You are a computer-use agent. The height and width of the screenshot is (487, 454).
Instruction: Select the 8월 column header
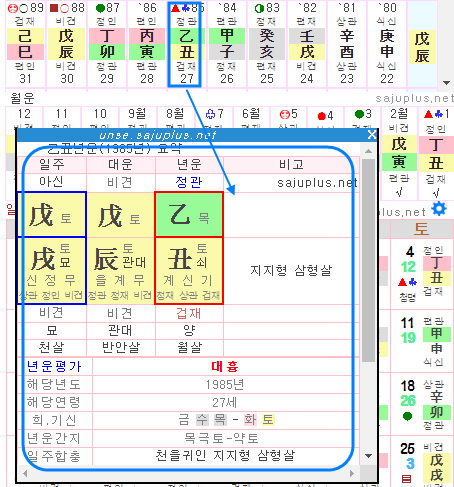click(x=175, y=114)
